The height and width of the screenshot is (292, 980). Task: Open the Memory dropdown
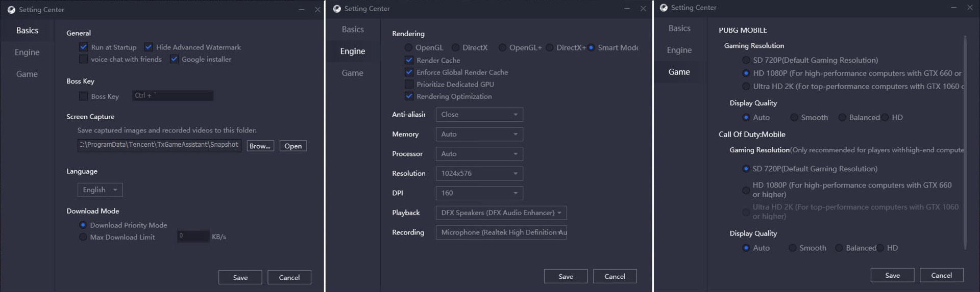pos(479,134)
